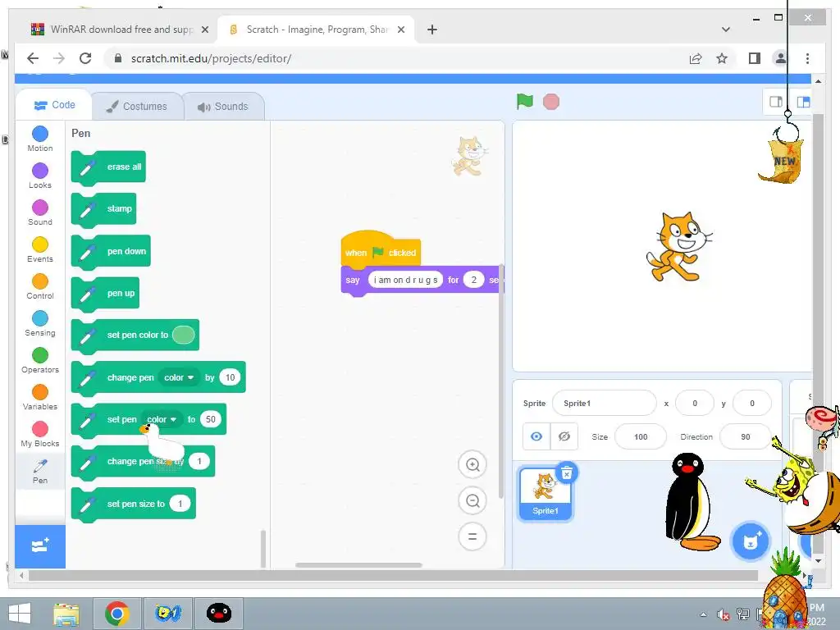
Task: Switch to the Code tab
Action: pos(54,105)
